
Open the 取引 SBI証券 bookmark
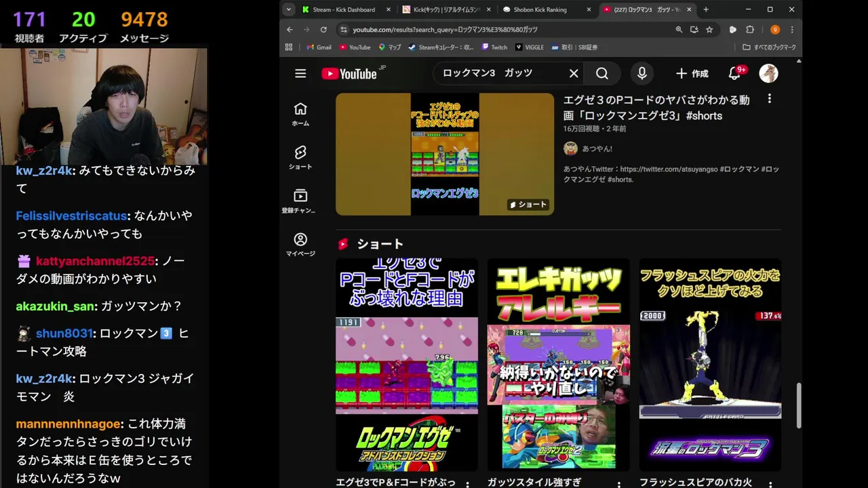click(x=574, y=47)
